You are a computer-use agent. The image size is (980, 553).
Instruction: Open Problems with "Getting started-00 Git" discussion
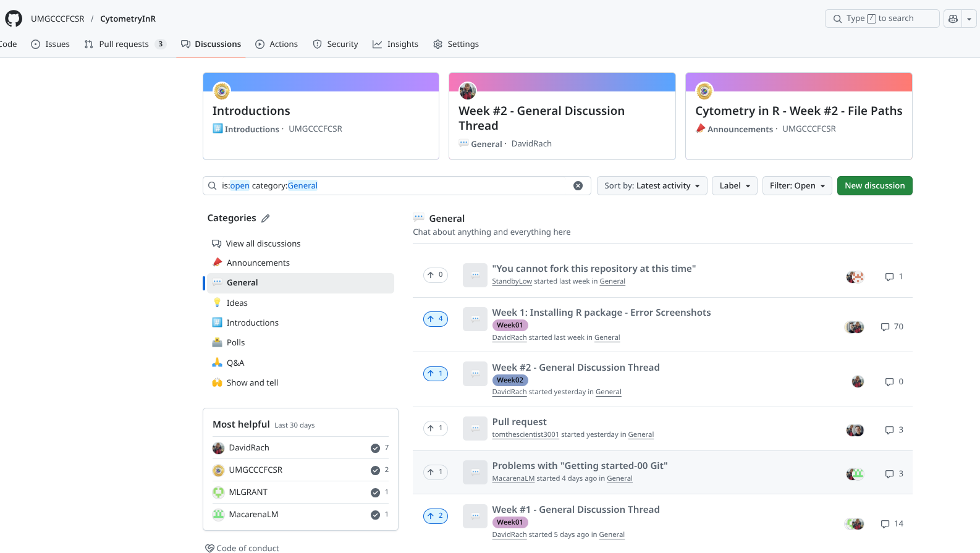point(580,466)
